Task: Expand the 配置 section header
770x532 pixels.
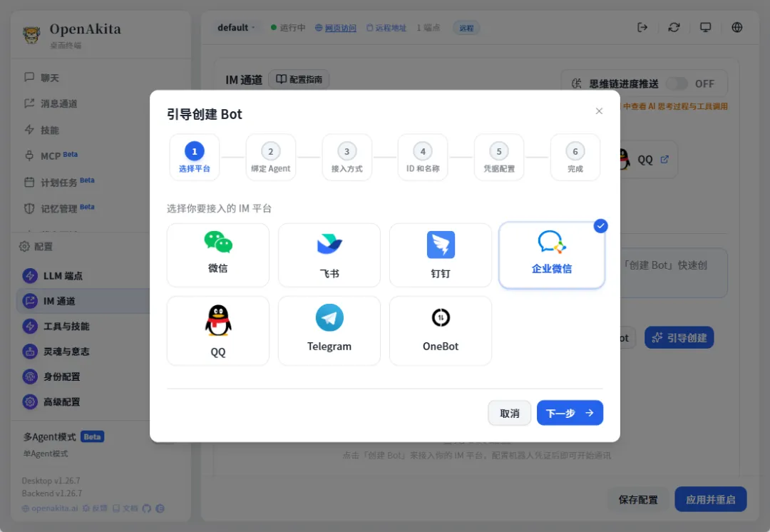Action: click(36, 246)
